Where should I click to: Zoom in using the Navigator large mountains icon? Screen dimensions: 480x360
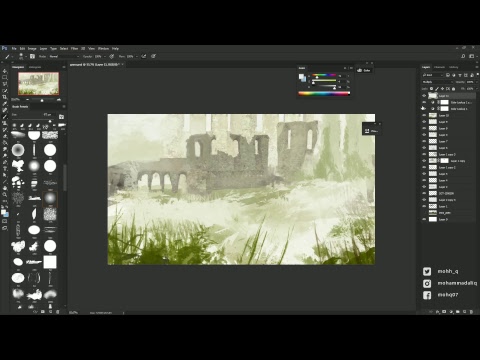[59, 100]
